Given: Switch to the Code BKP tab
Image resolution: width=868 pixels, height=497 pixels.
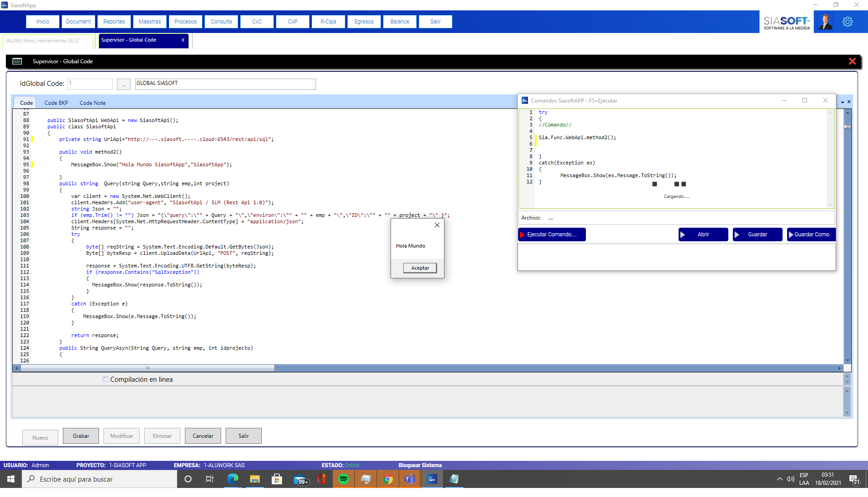Looking at the screenshot, I should click(56, 103).
